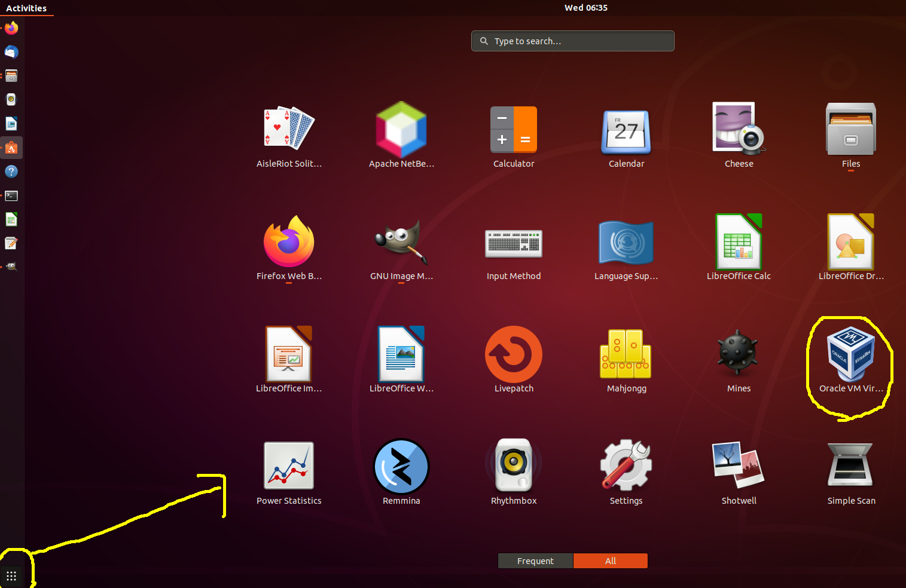906x588 pixels.
Task: Open Rhythmbox from the app grid
Action: tap(514, 473)
